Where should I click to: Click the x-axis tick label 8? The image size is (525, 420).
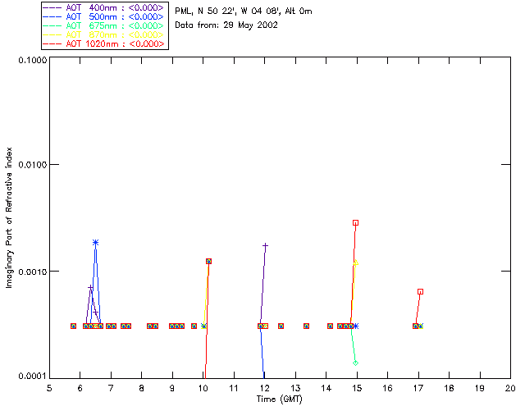point(141,388)
